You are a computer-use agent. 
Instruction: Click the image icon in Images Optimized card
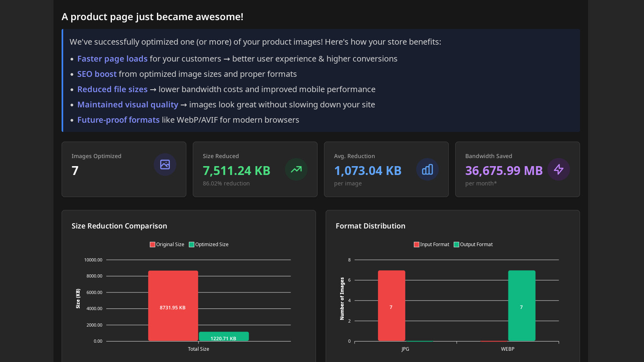165,165
